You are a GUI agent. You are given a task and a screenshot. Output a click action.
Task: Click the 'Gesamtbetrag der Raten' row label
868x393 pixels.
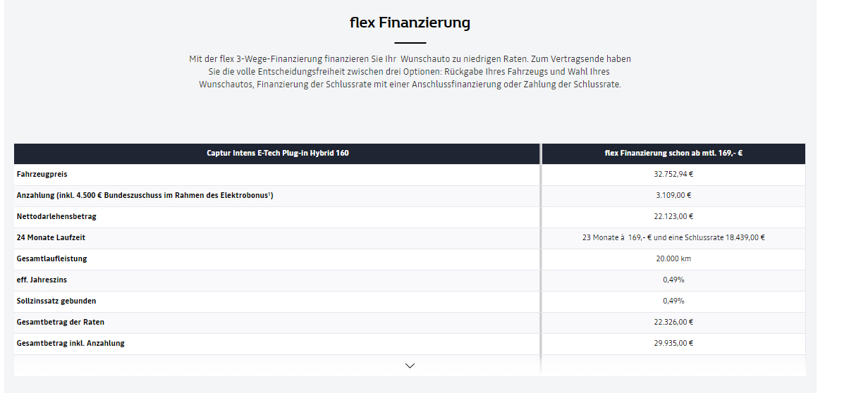60,322
